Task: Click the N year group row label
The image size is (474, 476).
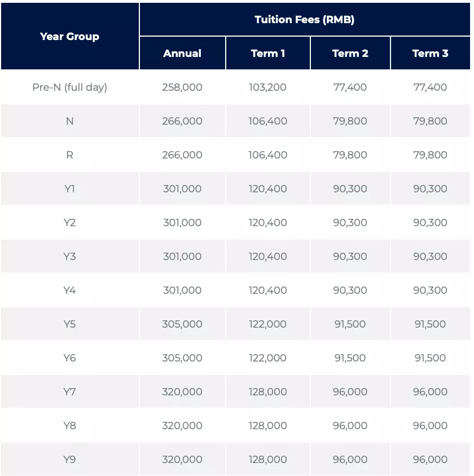Action: coord(70,121)
